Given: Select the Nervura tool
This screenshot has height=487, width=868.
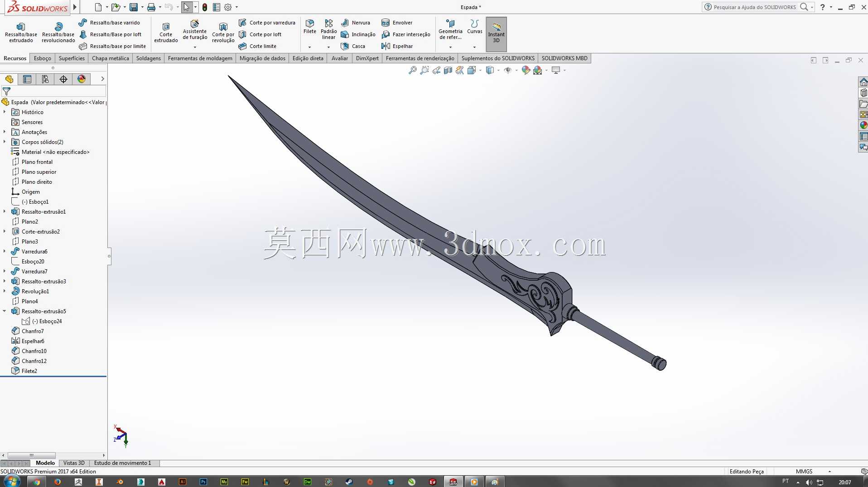Looking at the screenshot, I should click(356, 23).
